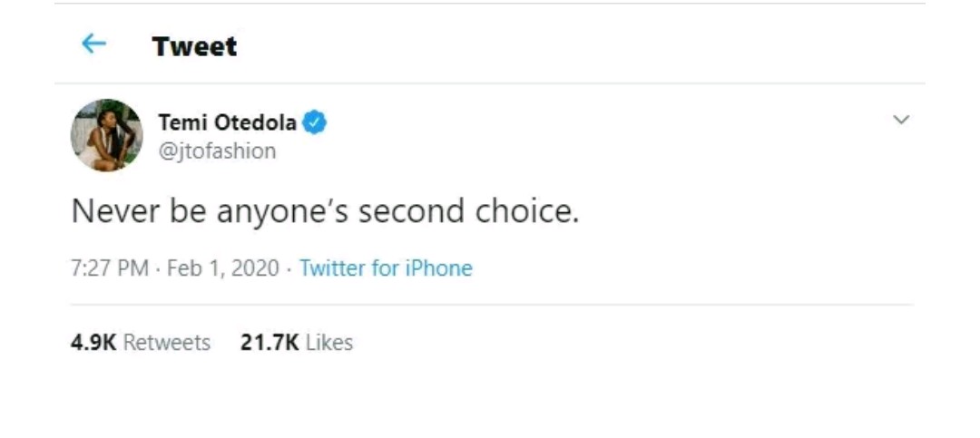View the 4.9K retweets count
This screenshot has height=438, width=980.
(x=93, y=343)
